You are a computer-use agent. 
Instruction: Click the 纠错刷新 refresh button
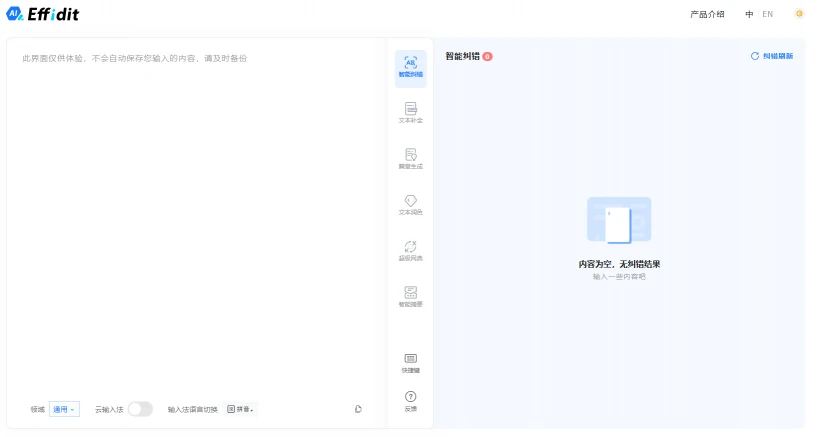click(x=771, y=56)
